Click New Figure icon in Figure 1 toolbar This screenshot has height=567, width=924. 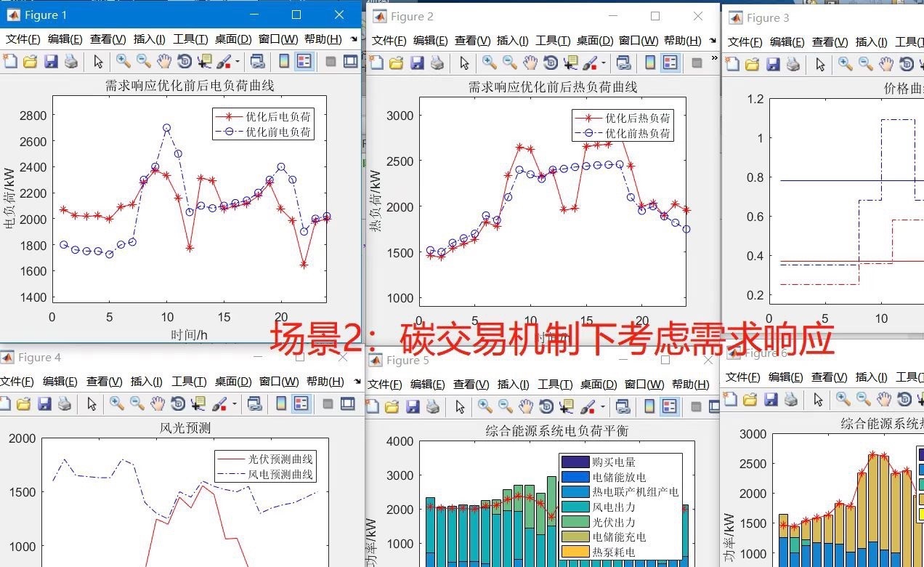(x=9, y=62)
